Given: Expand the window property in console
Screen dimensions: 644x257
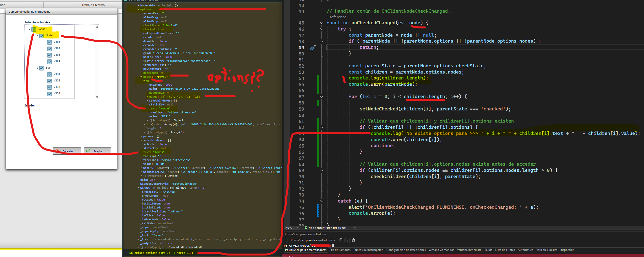Looking at the screenshot, I should [x=138, y=188].
